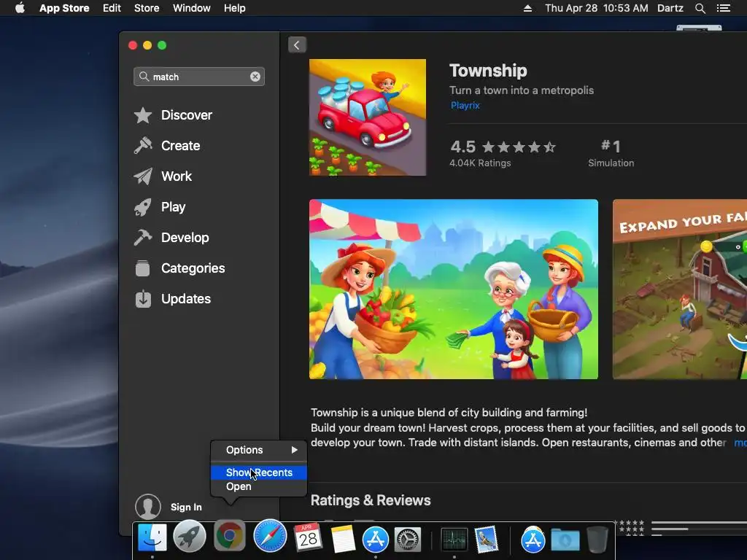
Task: Clear the search field with the x icon
Action: pyautogui.click(x=255, y=77)
